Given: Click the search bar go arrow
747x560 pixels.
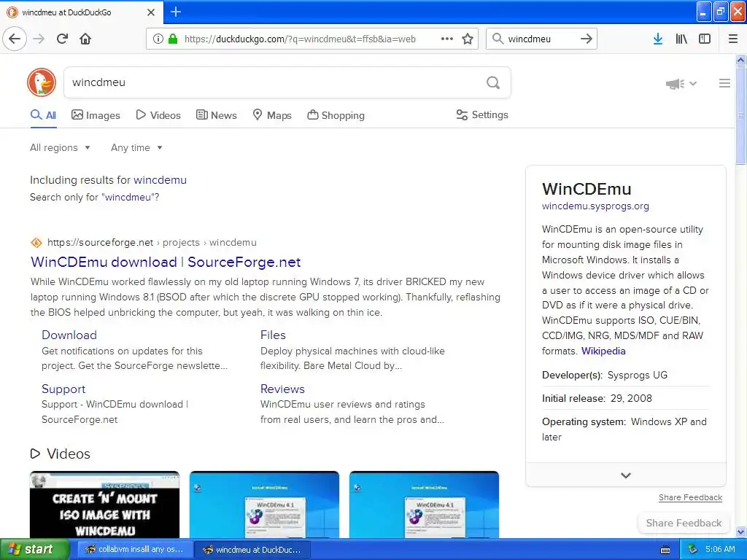Looking at the screenshot, I should [587, 39].
